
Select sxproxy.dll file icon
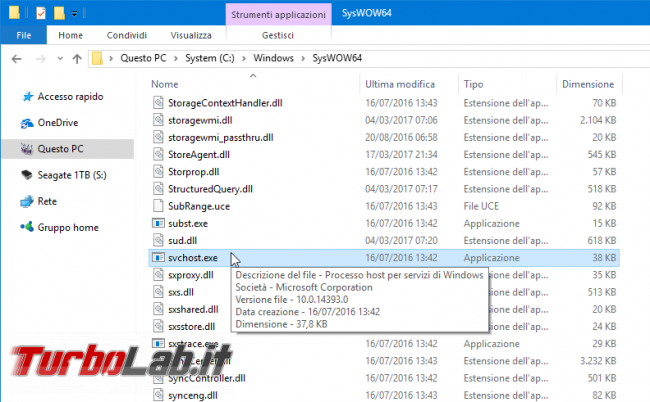(158, 275)
